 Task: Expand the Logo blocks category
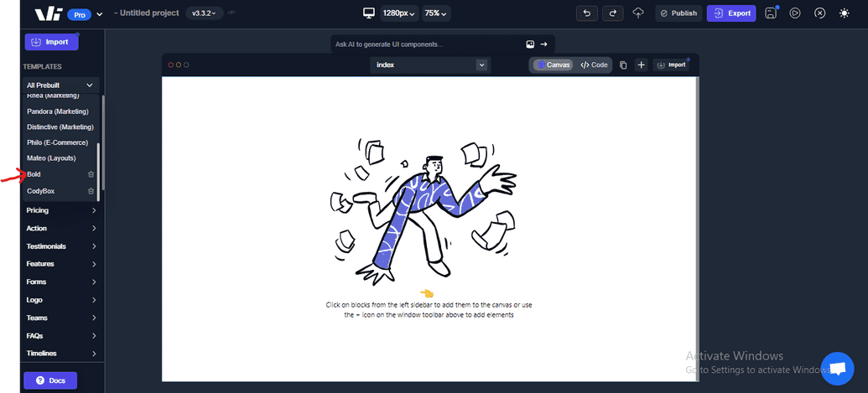61,300
